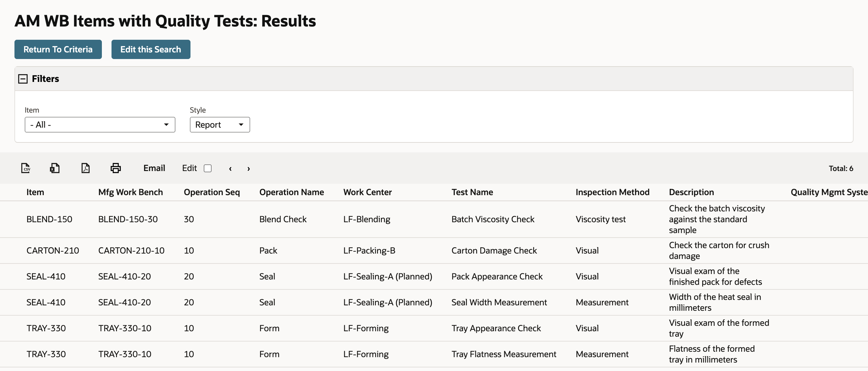The image size is (868, 371).
Task: Click Pack Appearance Check test name
Action: [497, 276]
